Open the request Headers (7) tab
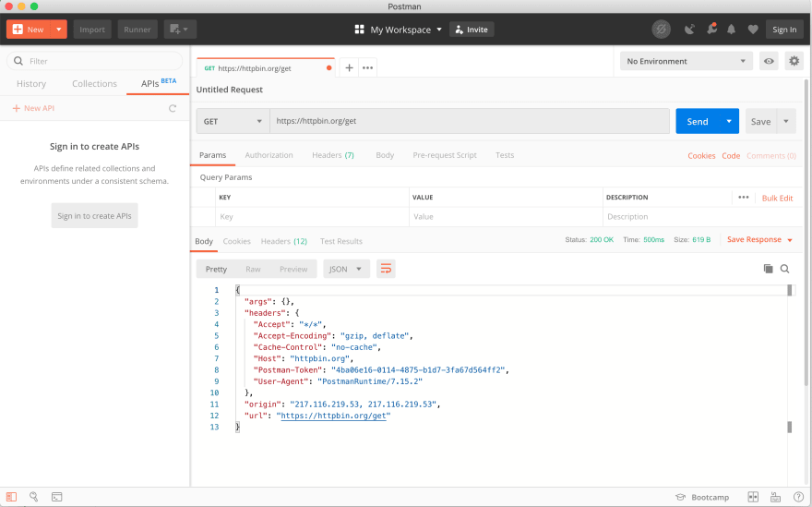The image size is (812, 507). pos(333,155)
